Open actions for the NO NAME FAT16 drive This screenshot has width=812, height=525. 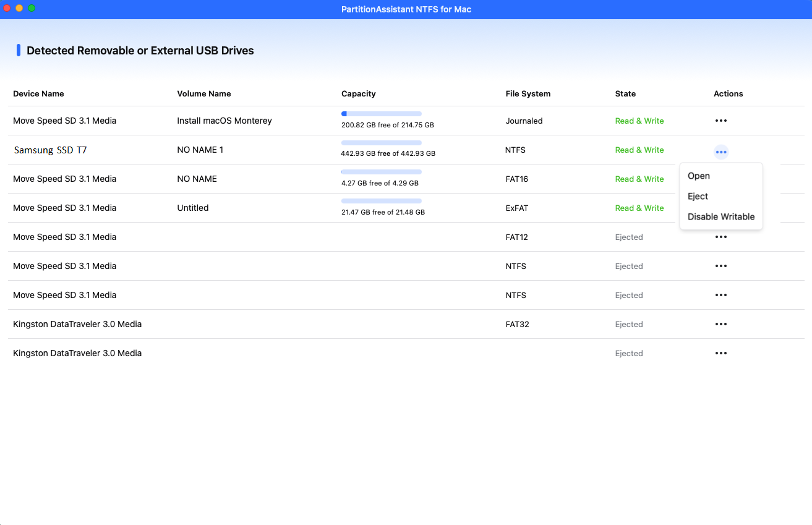(x=720, y=179)
